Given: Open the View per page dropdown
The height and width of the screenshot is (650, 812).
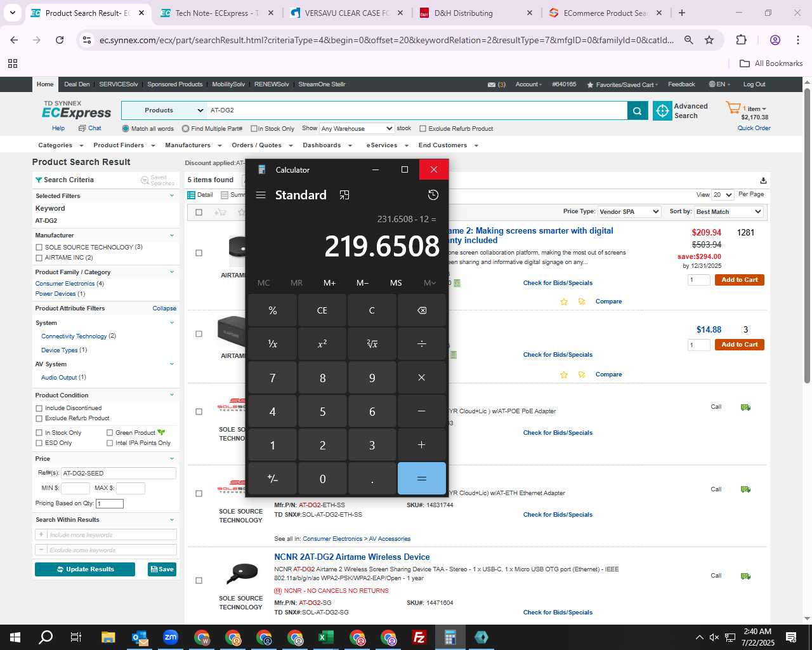Looking at the screenshot, I should point(723,195).
